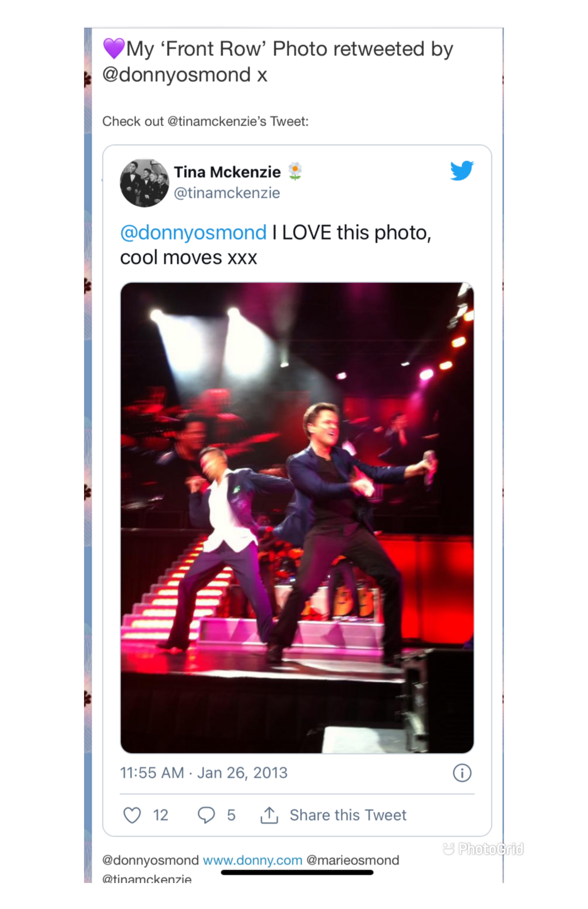Like the tweet with heart icon
This screenshot has width=588, height=909.
[x=132, y=815]
